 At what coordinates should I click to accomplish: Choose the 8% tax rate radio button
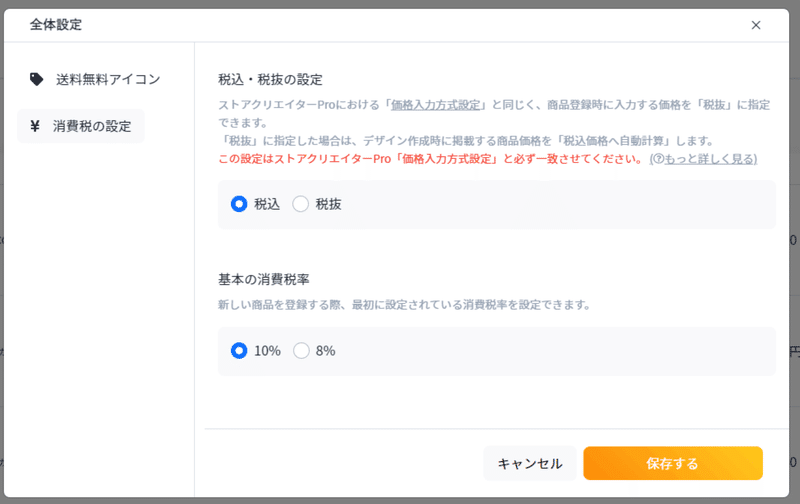(x=301, y=351)
